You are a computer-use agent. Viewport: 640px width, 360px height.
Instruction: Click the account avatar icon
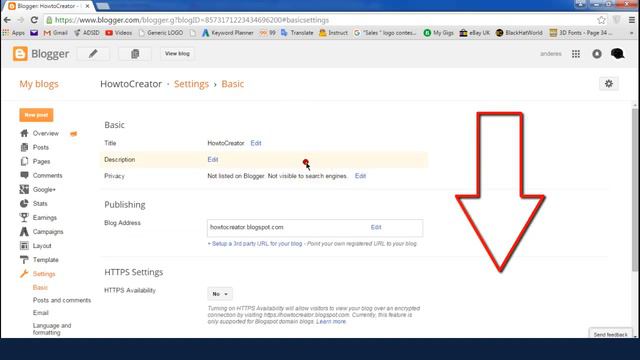tap(618, 53)
